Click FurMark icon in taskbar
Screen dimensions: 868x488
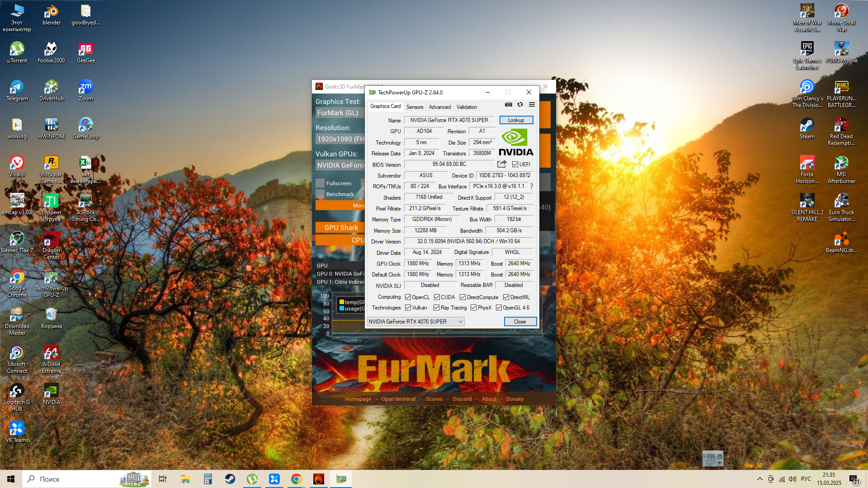[x=319, y=479]
